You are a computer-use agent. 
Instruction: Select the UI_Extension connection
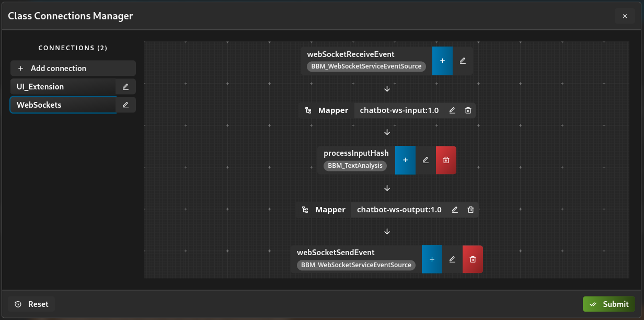[x=63, y=87]
